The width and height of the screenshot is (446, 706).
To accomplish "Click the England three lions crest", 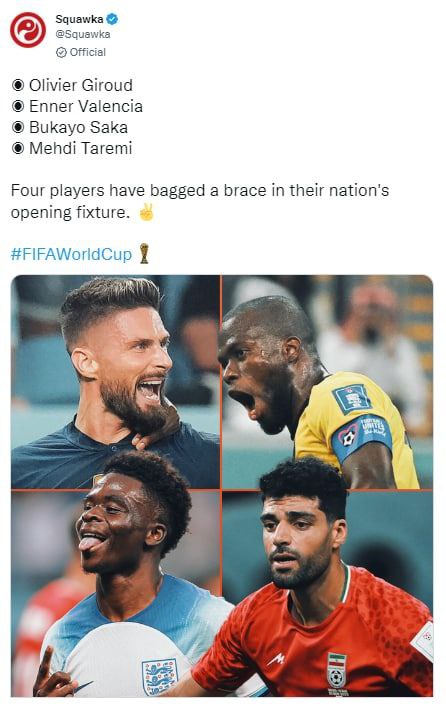I will point(159,676).
